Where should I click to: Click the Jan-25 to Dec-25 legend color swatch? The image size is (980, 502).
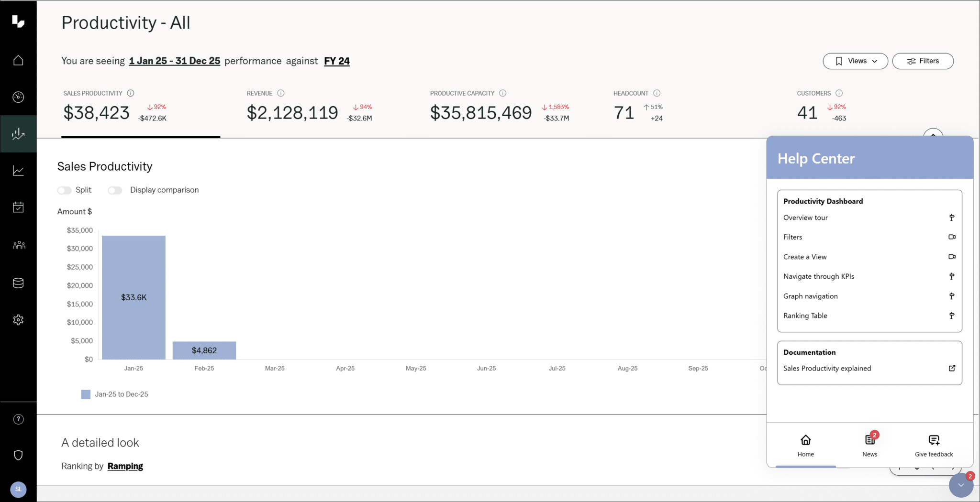86,394
